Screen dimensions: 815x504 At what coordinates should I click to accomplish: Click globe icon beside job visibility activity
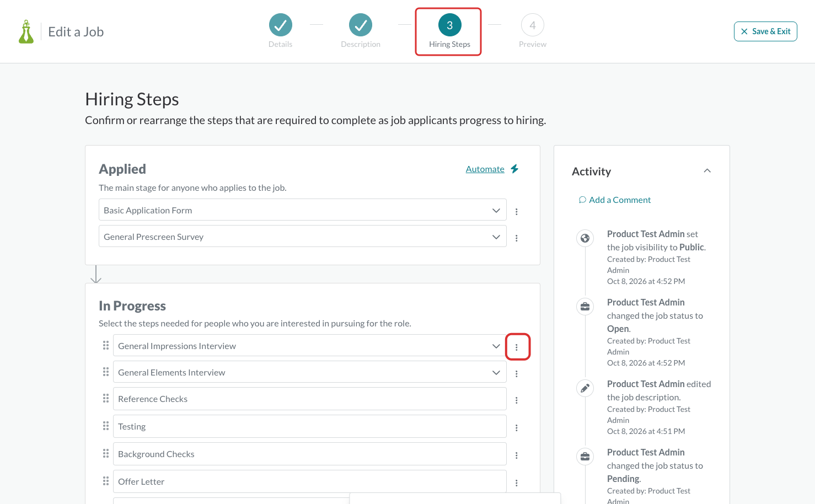pos(585,238)
